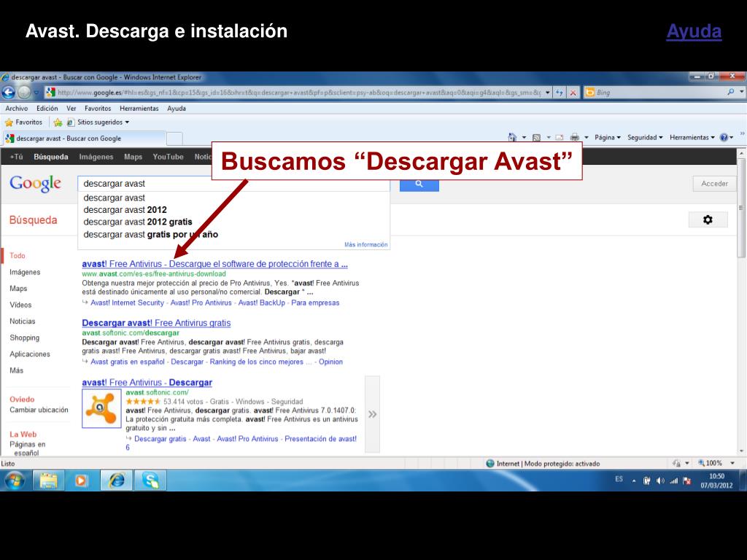Open the search provider dropdown arrow

pyautogui.click(x=742, y=93)
